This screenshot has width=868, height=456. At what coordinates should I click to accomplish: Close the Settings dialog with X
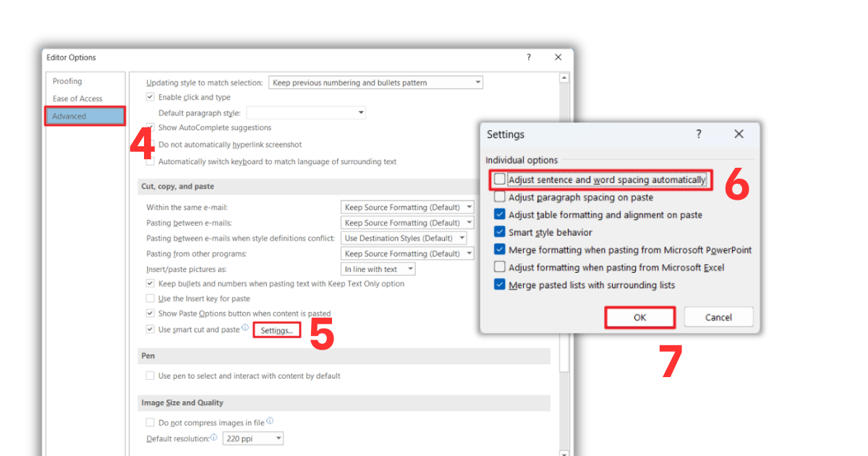[x=739, y=135]
